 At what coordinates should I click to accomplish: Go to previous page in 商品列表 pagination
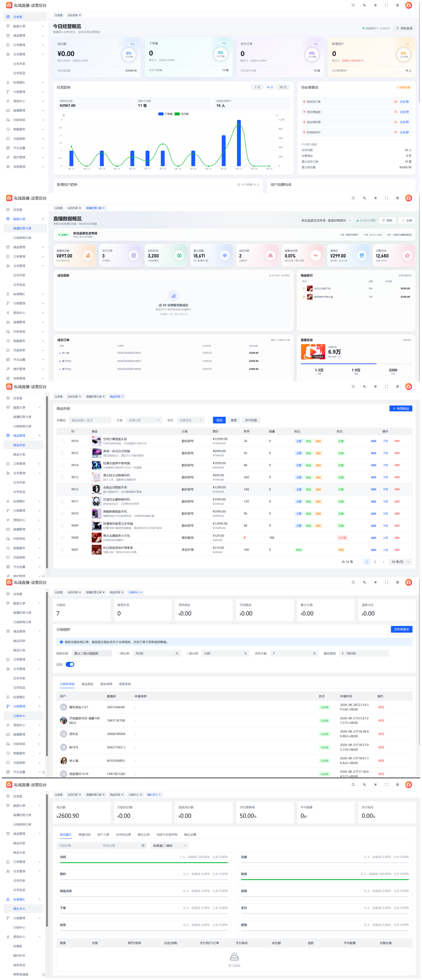tap(358, 562)
